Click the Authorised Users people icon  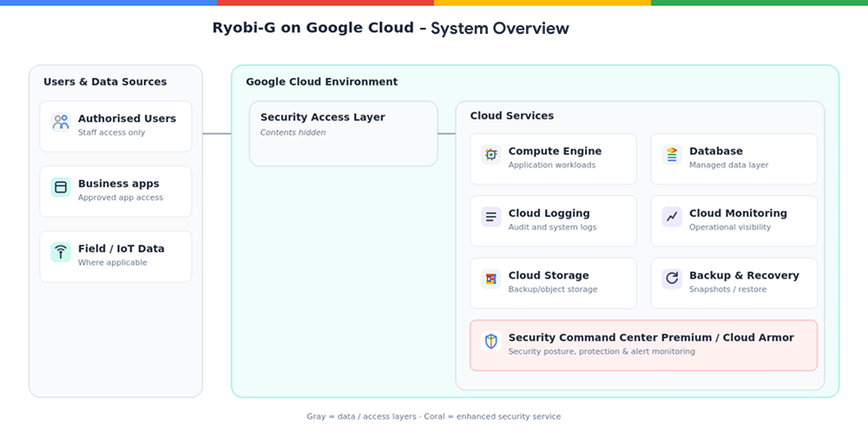tap(61, 121)
